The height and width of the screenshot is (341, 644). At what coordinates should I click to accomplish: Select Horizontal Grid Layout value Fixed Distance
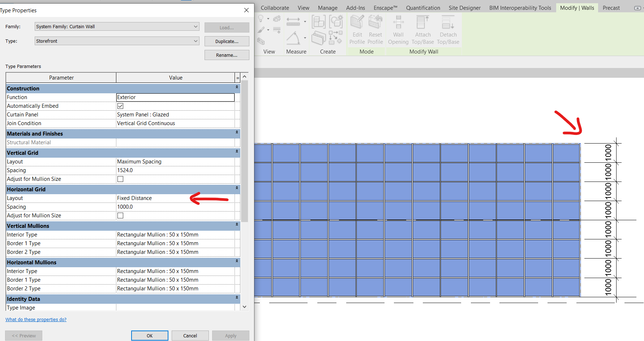[175, 198]
